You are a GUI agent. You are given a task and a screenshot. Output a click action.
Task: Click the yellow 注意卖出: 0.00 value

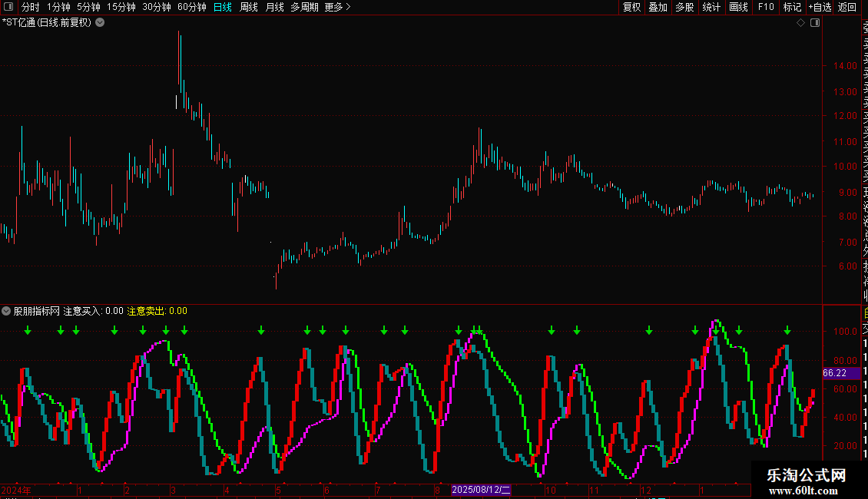[157, 311]
